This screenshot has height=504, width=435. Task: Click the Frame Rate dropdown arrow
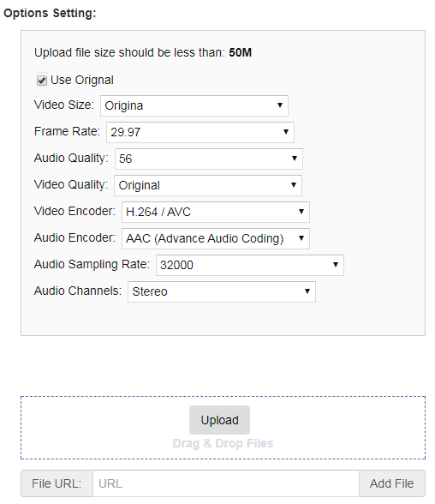[286, 131]
